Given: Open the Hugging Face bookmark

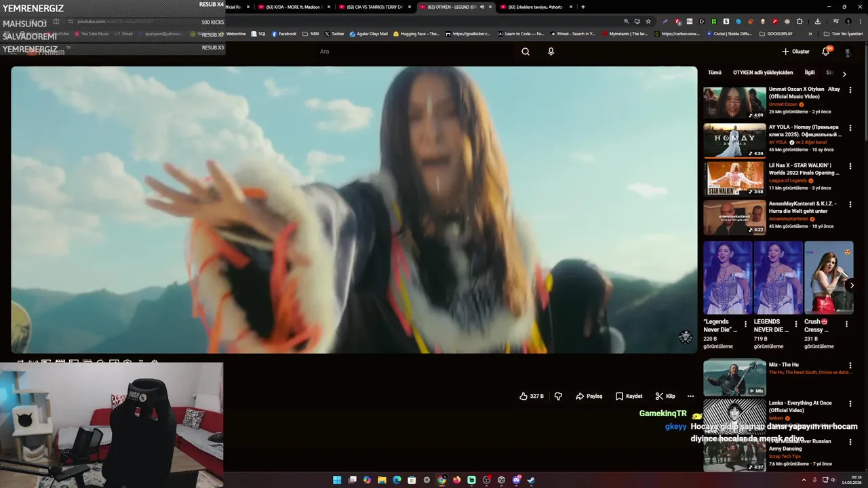Looking at the screenshot, I should [x=416, y=33].
